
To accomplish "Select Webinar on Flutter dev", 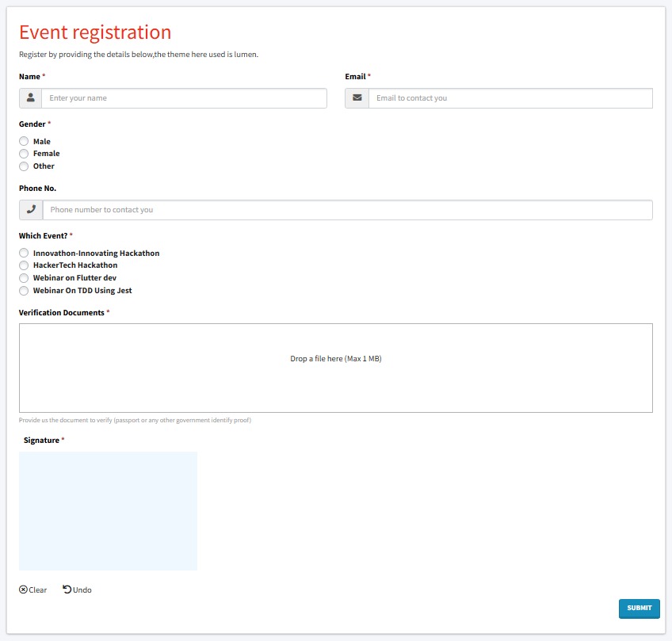I will pyautogui.click(x=24, y=278).
